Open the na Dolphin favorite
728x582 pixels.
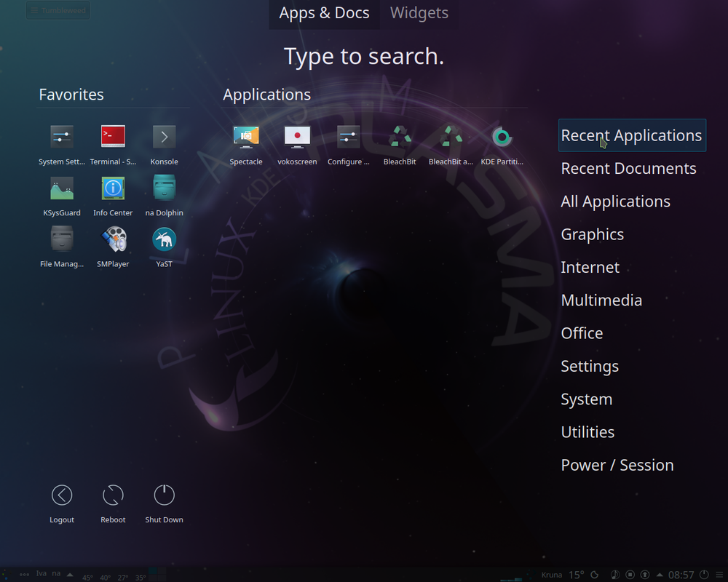[164, 188]
